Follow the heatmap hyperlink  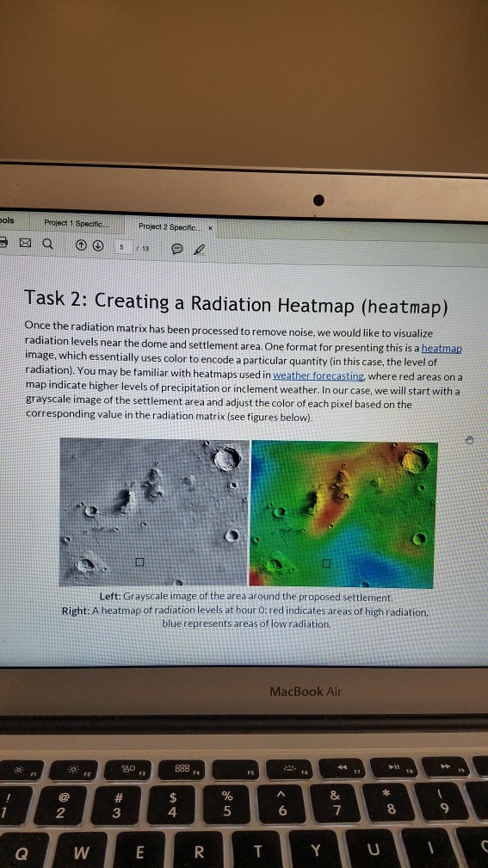tap(442, 348)
